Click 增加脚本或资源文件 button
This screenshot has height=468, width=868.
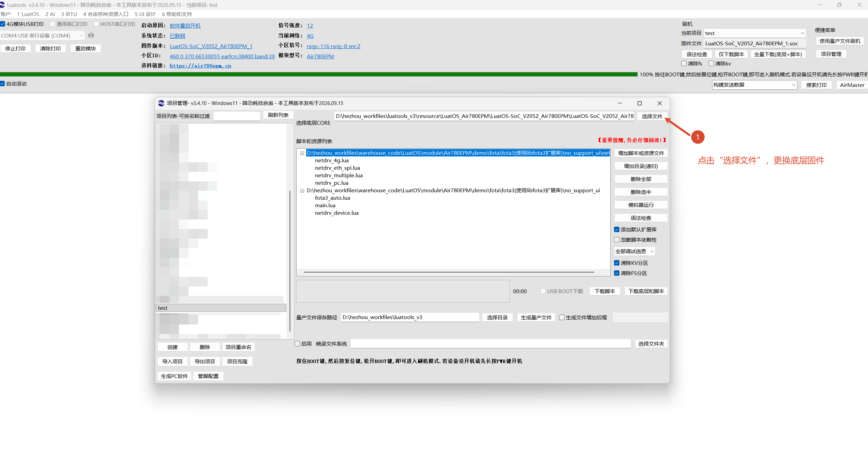(x=641, y=153)
